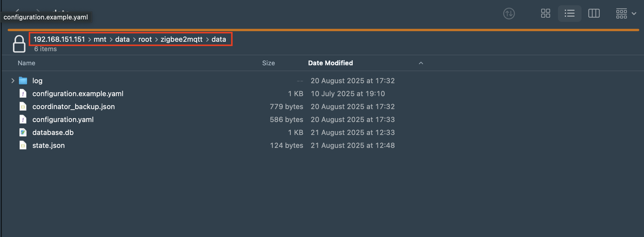Select the configuration.yaml file

(x=63, y=120)
